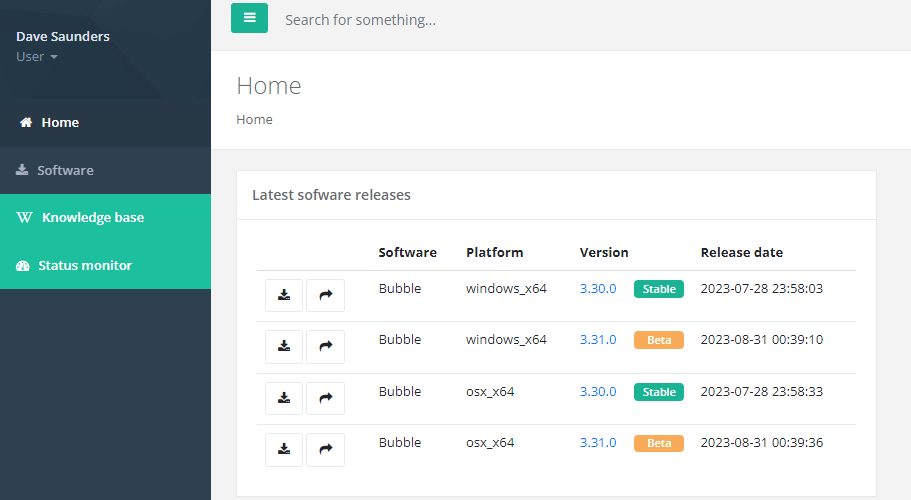Download Bubble 3.31.0 Beta for osx_x64
The width and height of the screenshot is (911, 500).
pyautogui.click(x=284, y=449)
